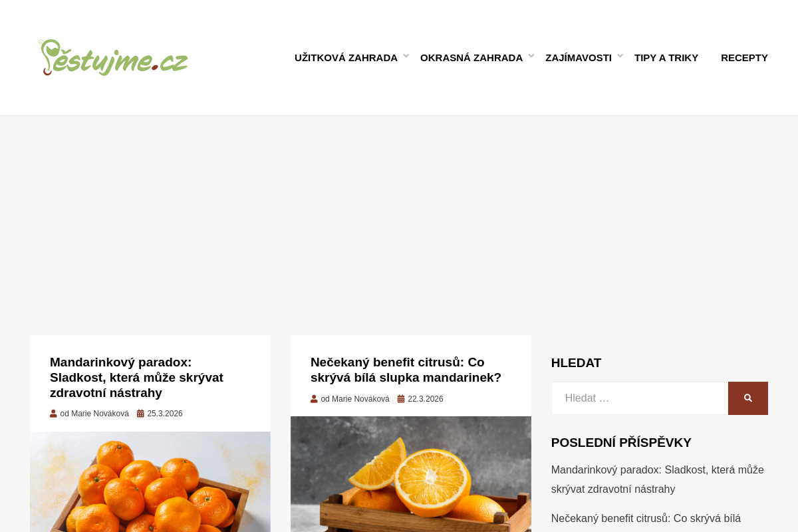Image resolution: width=798 pixels, height=532 pixels.
Task: Click the Pěstujme.cz logo
Action: click(x=113, y=57)
